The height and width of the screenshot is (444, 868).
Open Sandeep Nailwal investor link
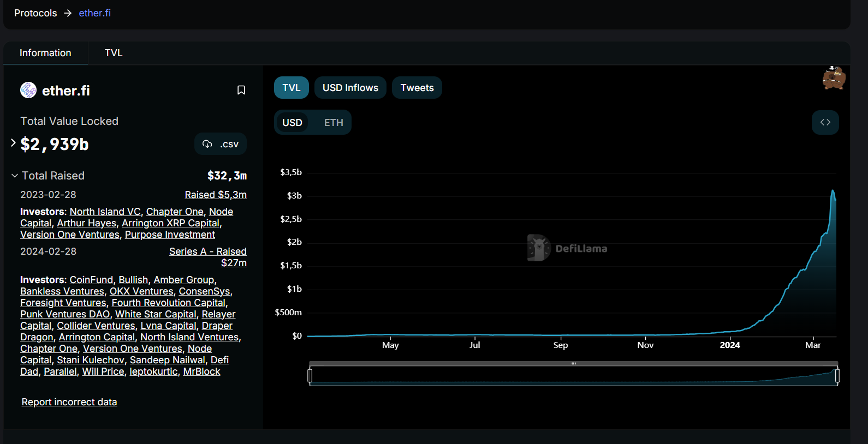168,360
